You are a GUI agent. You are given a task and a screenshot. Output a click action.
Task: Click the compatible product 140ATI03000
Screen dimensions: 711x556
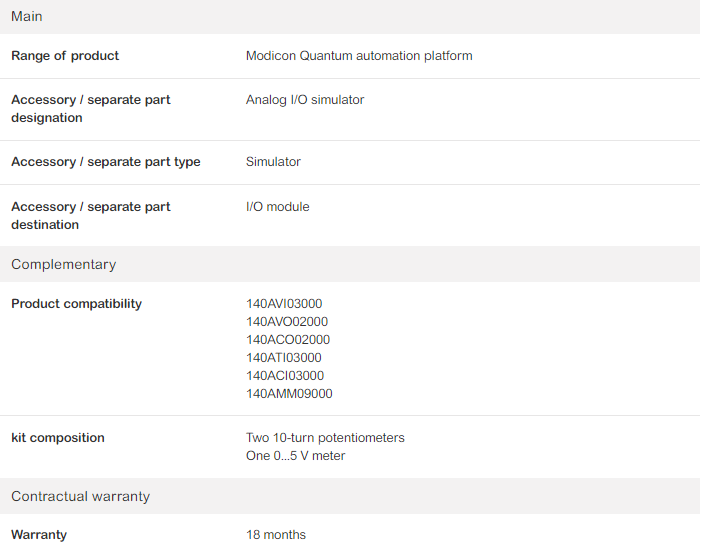point(283,358)
